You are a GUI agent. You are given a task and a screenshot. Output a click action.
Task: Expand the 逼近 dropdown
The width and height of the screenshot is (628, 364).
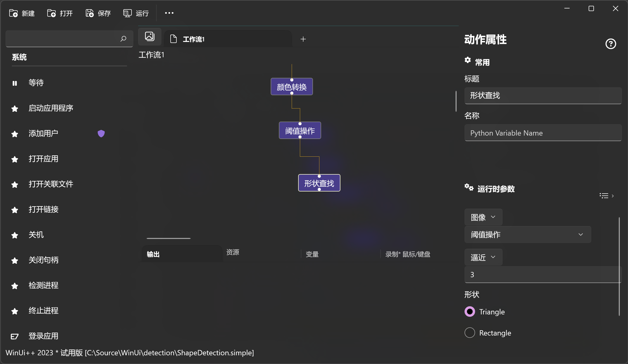[x=483, y=257]
